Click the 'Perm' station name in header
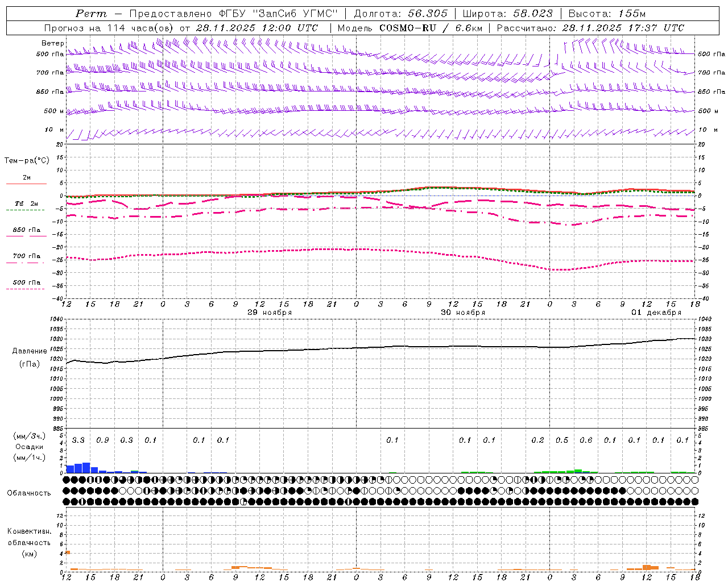 [91, 14]
